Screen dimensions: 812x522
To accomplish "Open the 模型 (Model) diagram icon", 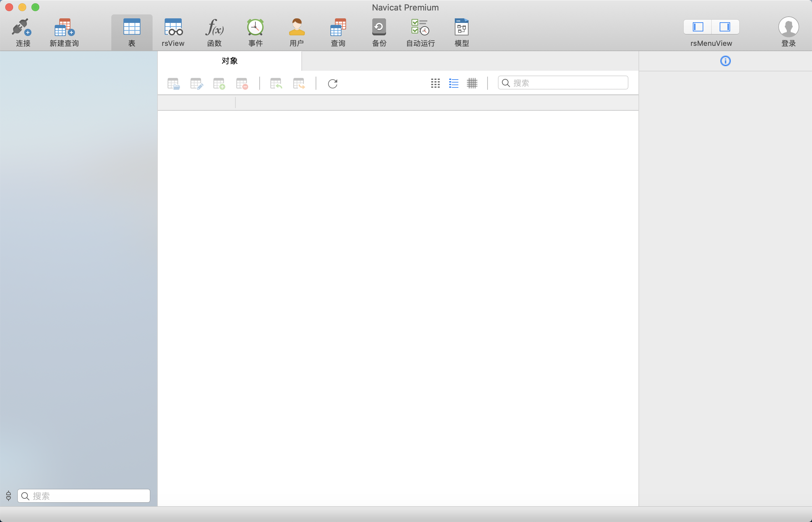I will [461, 28].
